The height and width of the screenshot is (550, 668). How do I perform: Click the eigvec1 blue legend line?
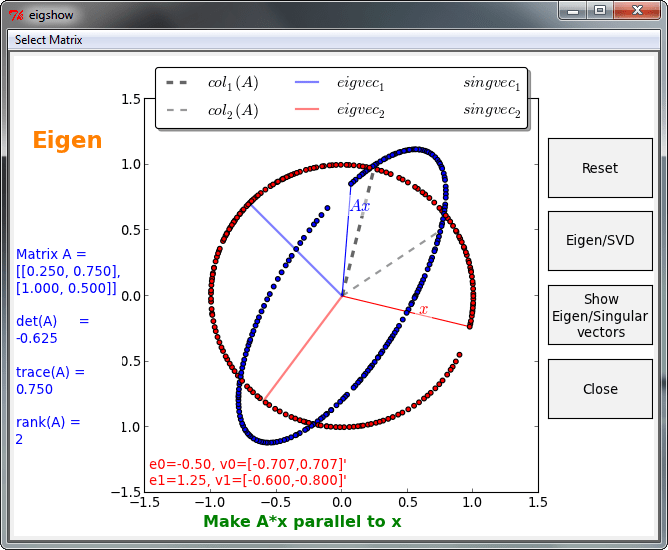(307, 84)
